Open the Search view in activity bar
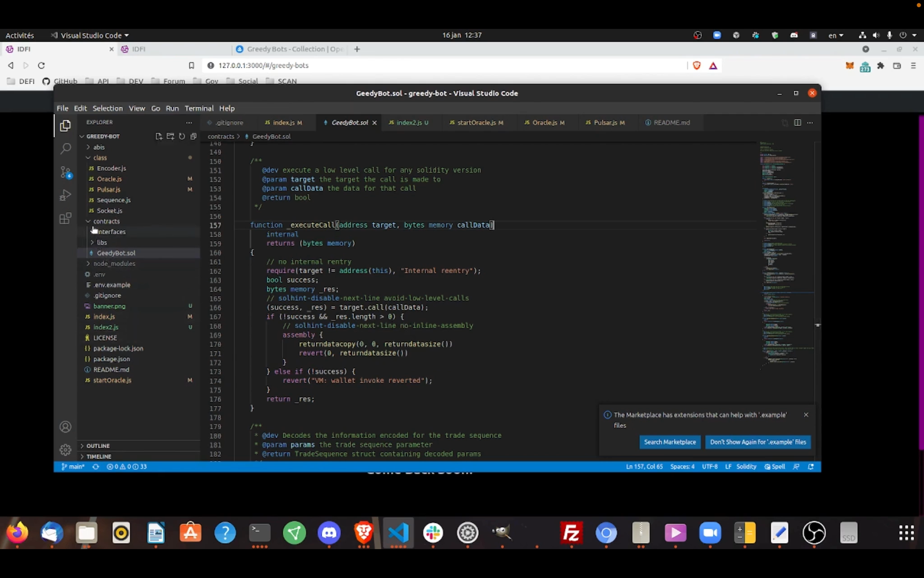 point(65,148)
